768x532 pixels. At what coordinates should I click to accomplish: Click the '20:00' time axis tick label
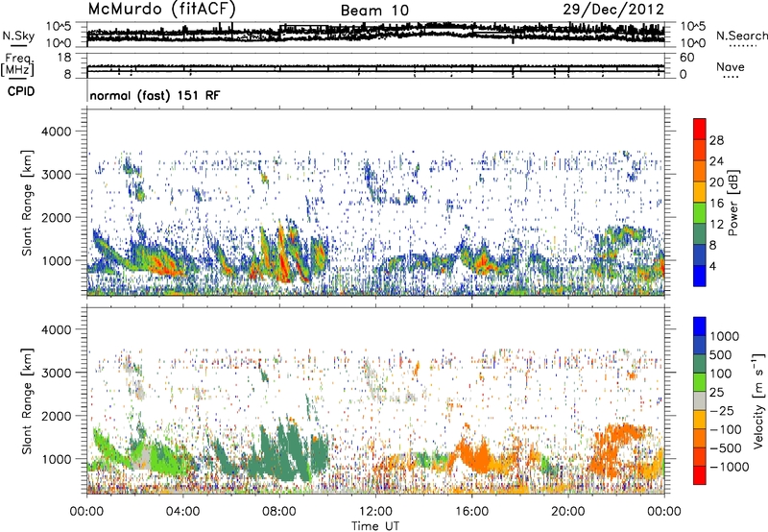pyautogui.click(x=567, y=512)
